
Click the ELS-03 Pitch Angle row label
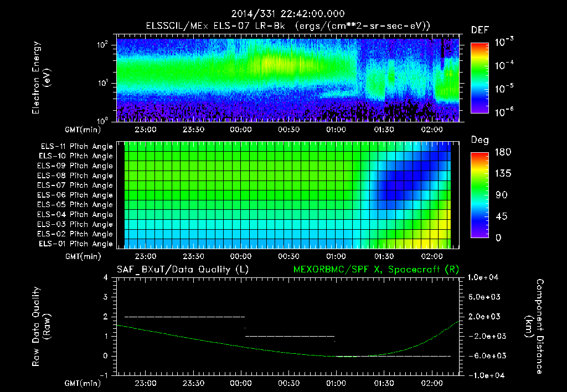75,224
